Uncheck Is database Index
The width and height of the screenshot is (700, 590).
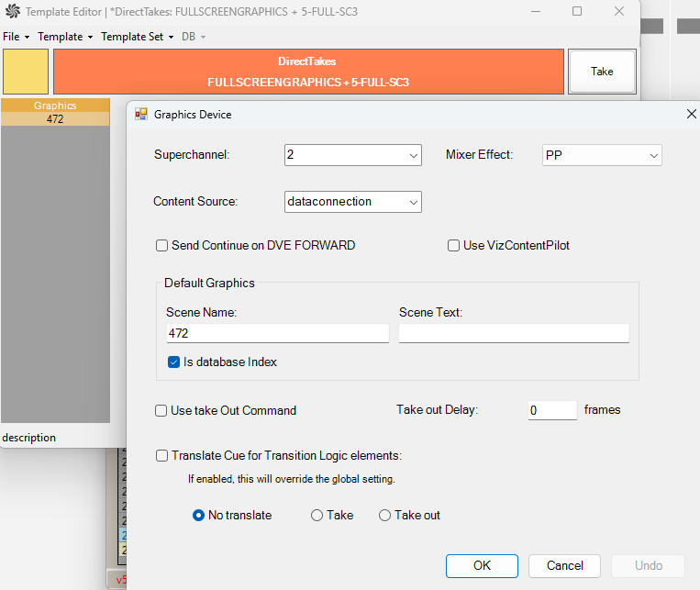coord(173,362)
